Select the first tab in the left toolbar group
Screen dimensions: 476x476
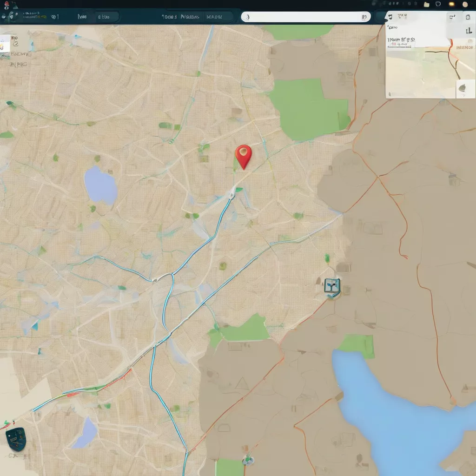point(82,17)
